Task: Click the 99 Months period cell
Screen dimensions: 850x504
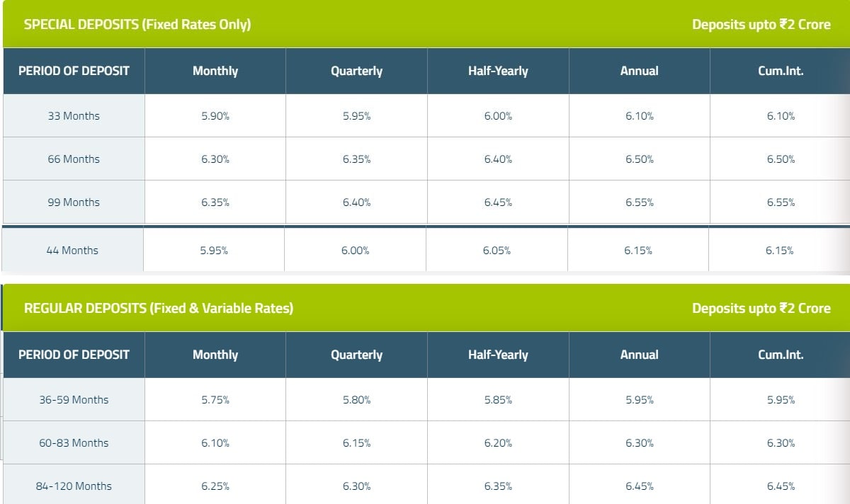Action: pos(74,202)
